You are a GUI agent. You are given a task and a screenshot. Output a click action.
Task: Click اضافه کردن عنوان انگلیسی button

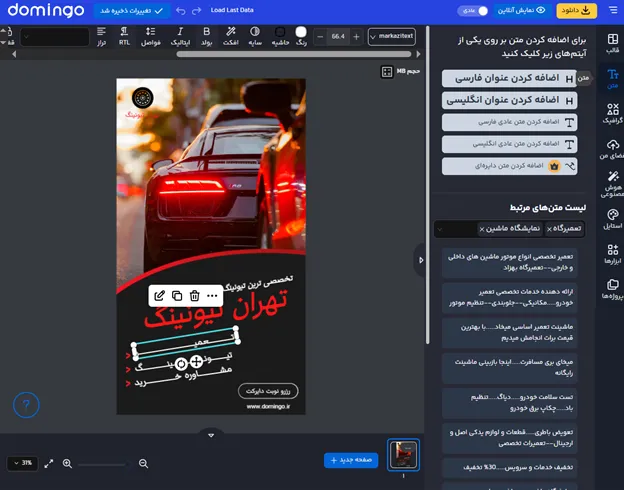click(509, 100)
